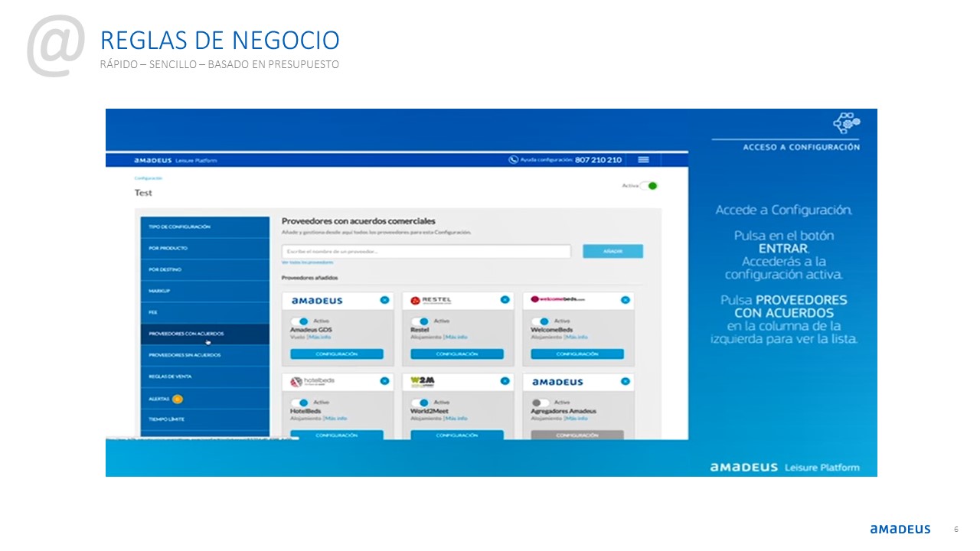Remove the World2Meet provider card
Screen dimensions: 980x551
505,380
